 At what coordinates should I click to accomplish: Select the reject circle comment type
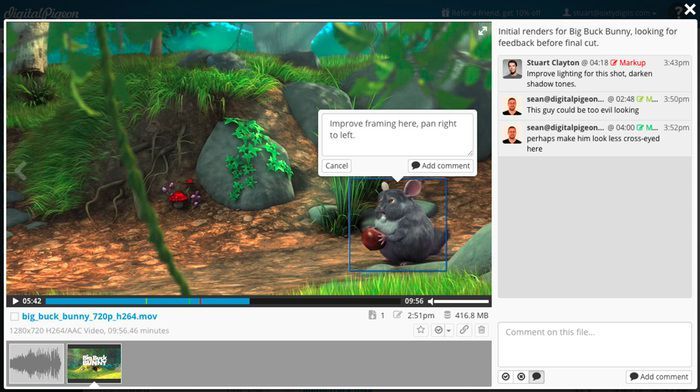point(521,376)
